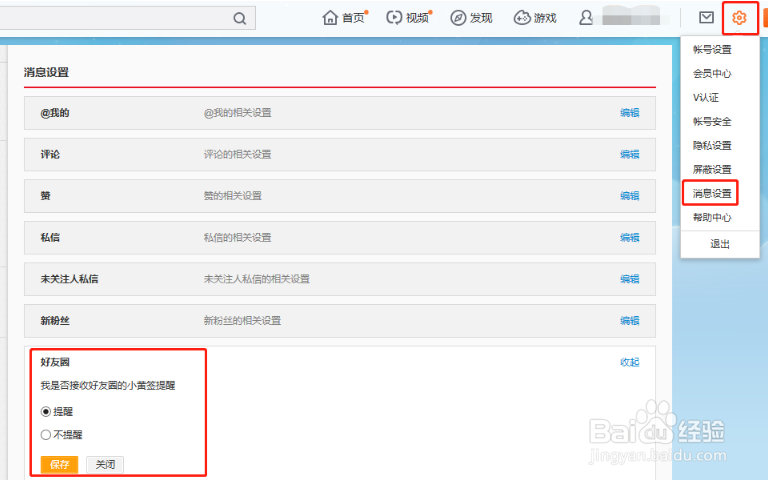768x482 pixels.
Task: Select 帐号设置 from the settings menu
Action: tap(712, 49)
